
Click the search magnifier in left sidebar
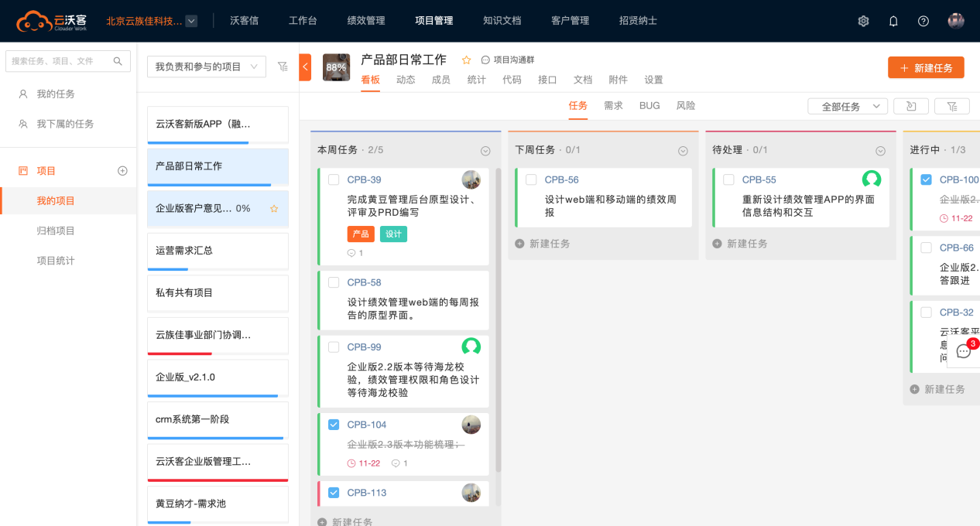118,60
